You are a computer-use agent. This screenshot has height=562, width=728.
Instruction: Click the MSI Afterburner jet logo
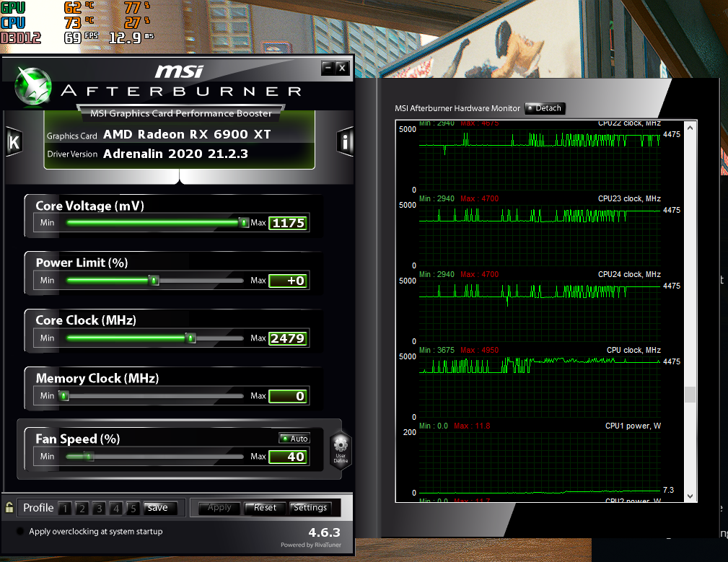pos(33,87)
